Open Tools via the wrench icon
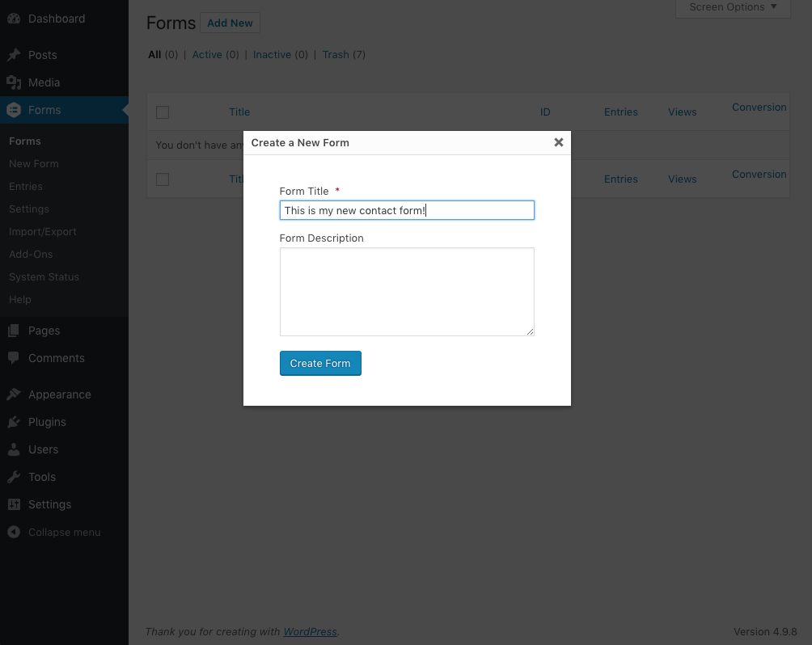Image resolution: width=812 pixels, height=645 pixels. coord(14,477)
